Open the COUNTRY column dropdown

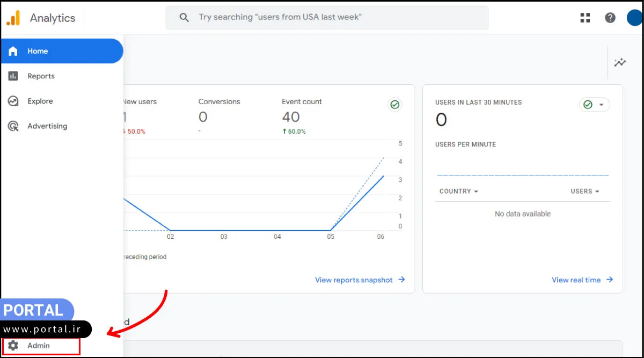click(x=458, y=192)
